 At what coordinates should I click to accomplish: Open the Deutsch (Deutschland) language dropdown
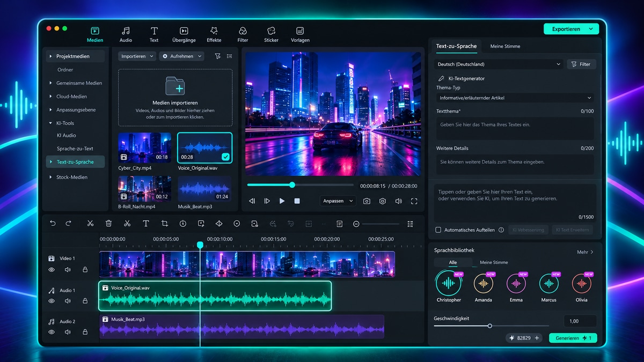tap(499, 64)
